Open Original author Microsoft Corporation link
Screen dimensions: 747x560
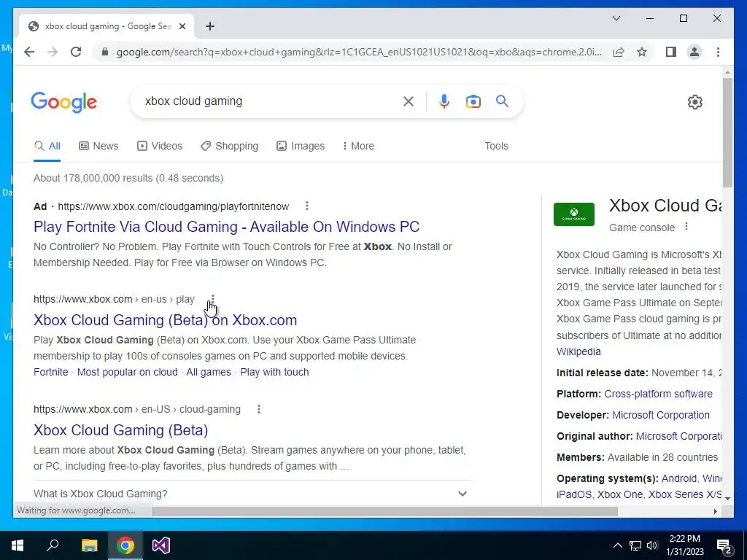coord(678,436)
